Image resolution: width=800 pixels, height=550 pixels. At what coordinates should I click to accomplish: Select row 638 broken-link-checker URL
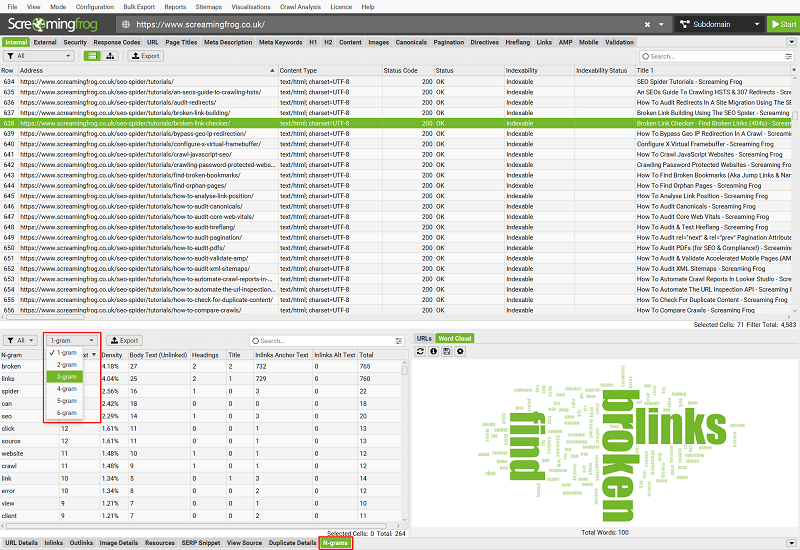point(396,123)
